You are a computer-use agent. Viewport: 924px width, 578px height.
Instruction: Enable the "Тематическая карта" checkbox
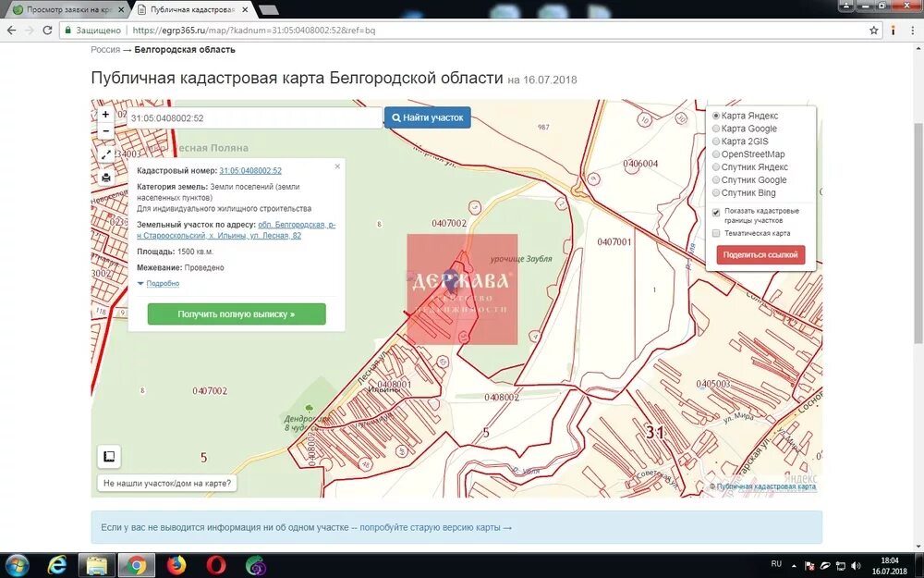point(715,233)
